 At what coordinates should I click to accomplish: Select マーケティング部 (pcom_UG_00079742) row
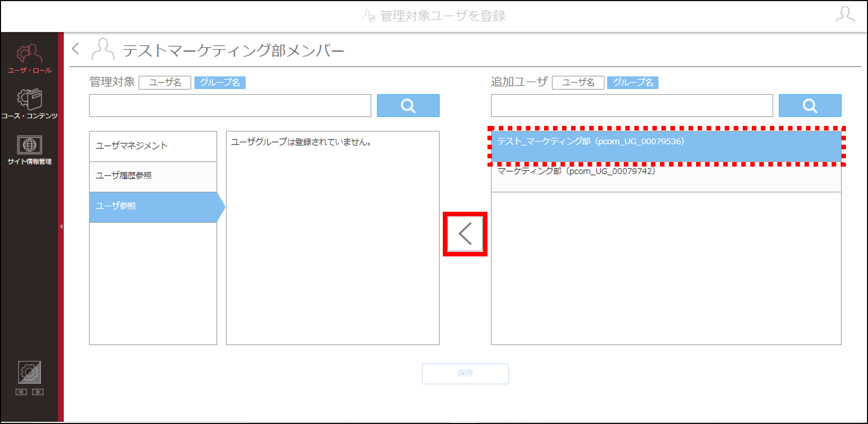tap(666, 176)
